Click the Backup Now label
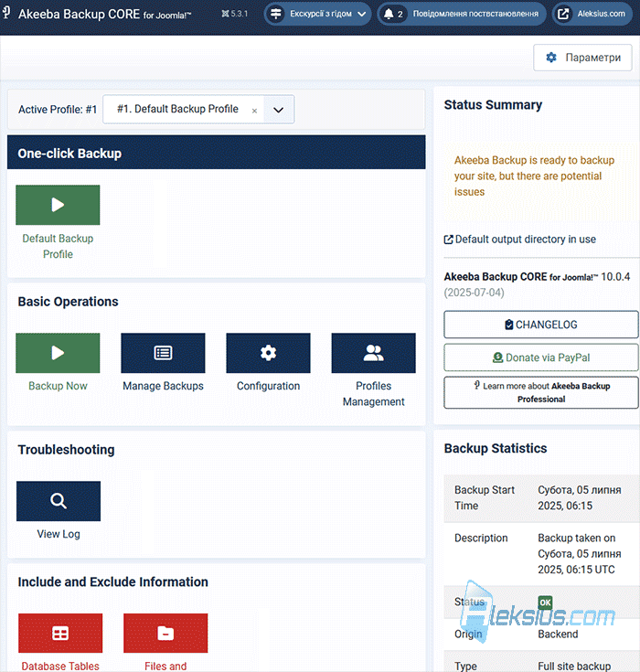Screen dimensions: 640x672 [x=58, y=386]
